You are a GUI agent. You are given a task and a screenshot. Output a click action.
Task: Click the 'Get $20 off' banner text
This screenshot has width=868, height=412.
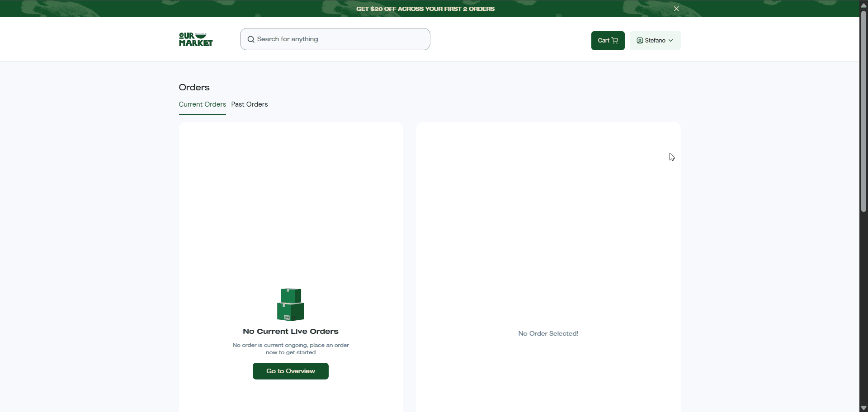point(425,9)
